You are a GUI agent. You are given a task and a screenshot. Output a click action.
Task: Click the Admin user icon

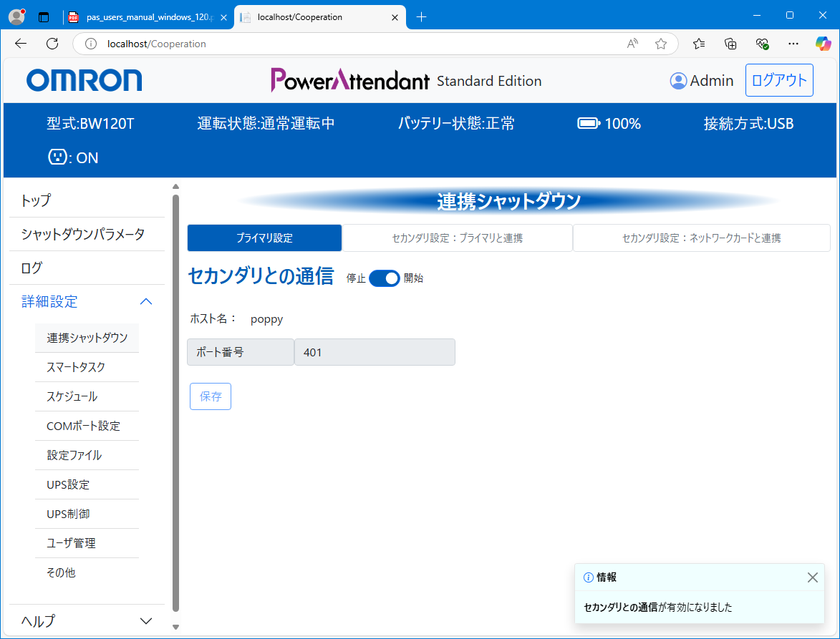(x=678, y=81)
